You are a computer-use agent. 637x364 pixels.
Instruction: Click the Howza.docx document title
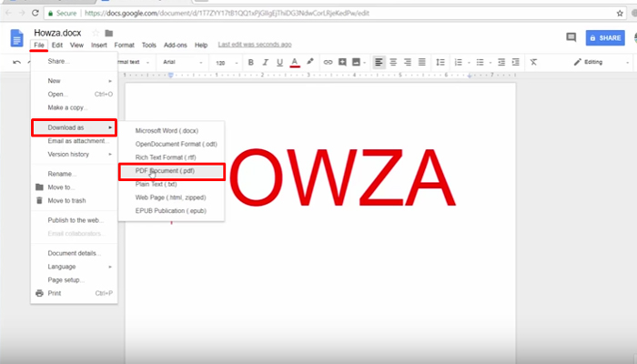point(57,33)
